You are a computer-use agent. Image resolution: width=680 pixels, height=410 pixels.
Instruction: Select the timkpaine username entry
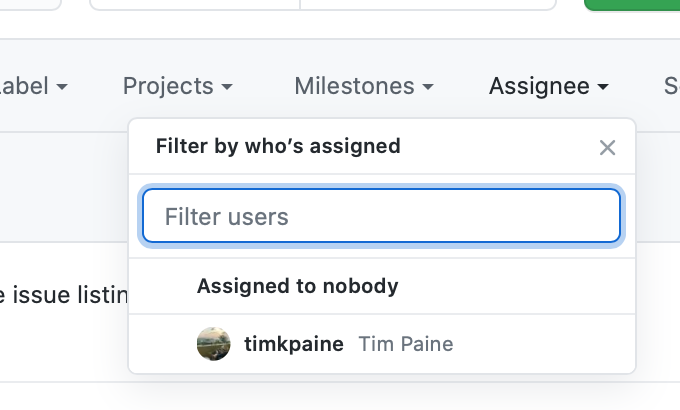click(x=294, y=344)
